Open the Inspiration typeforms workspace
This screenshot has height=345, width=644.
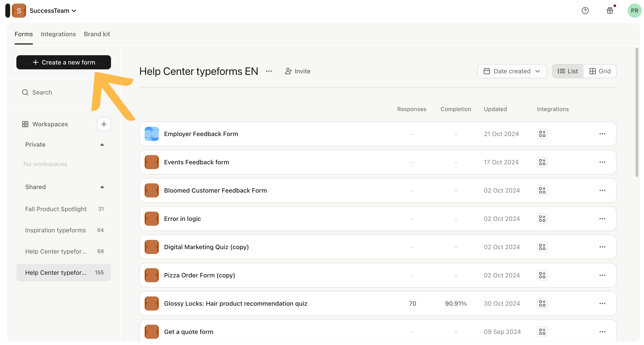click(64, 230)
